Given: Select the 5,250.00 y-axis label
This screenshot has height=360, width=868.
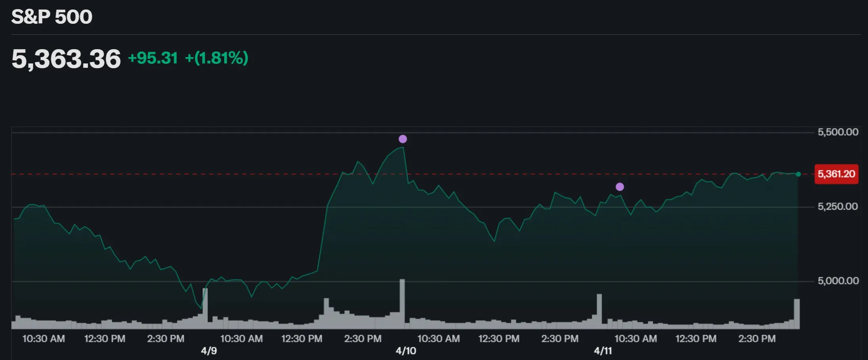Looking at the screenshot, I should pos(837,207).
